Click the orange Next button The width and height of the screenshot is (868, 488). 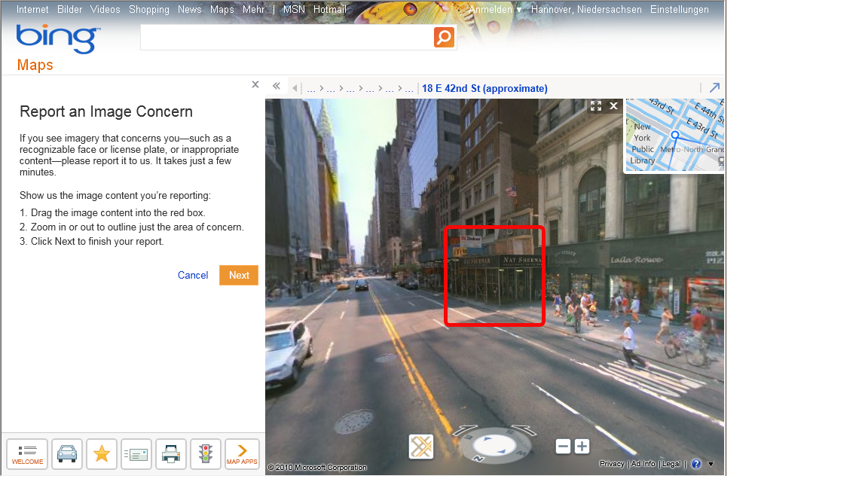(x=239, y=275)
